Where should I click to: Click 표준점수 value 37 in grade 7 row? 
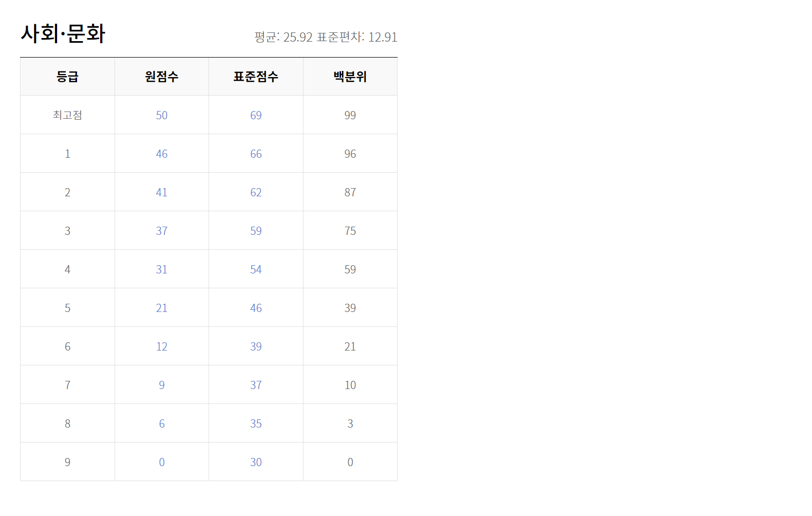pyautogui.click(x=256, y=385)
